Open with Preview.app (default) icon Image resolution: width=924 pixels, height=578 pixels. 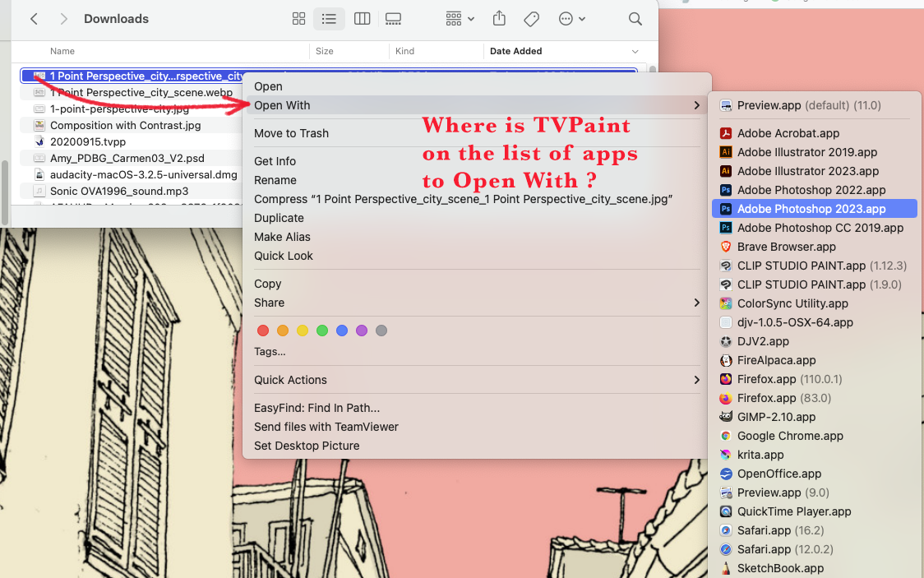[726, 105]
